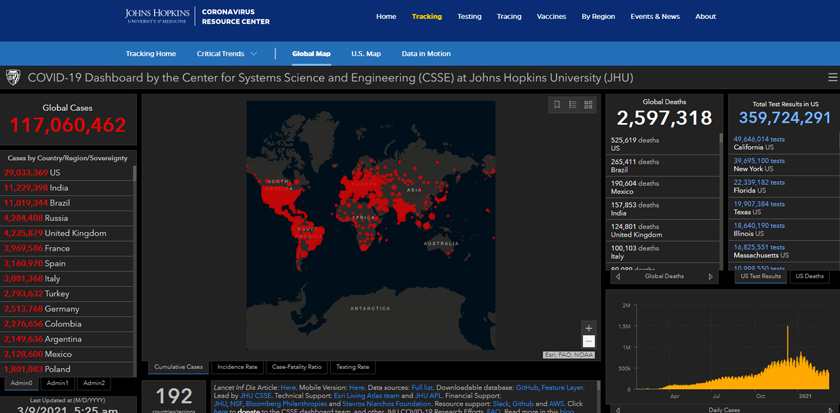The height and width of the screenshot is (413, 840).
Task: Open the GitHub database link
Action: point(526,387)
